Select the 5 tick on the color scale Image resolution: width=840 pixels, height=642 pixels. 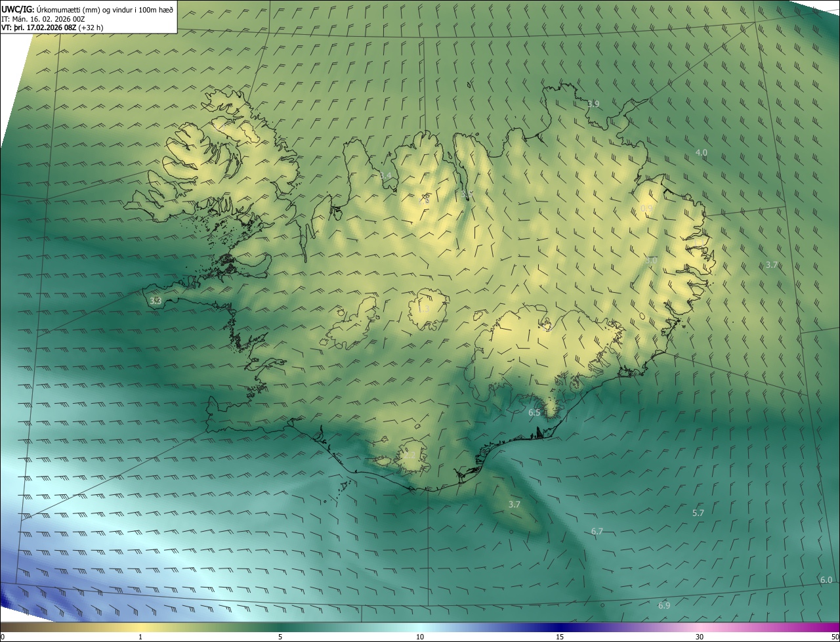[280, 637]
